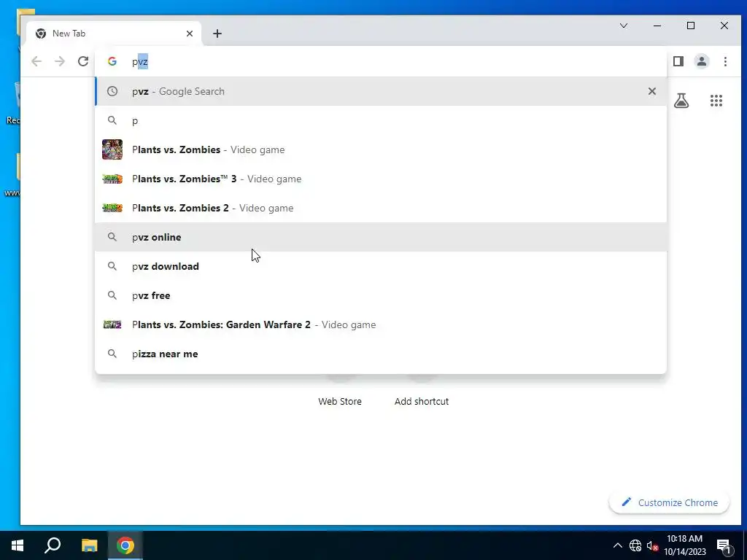Viewport: 747px width, 560px height.
Task: Open Windows taskbar search
Action: coord(53,545)
